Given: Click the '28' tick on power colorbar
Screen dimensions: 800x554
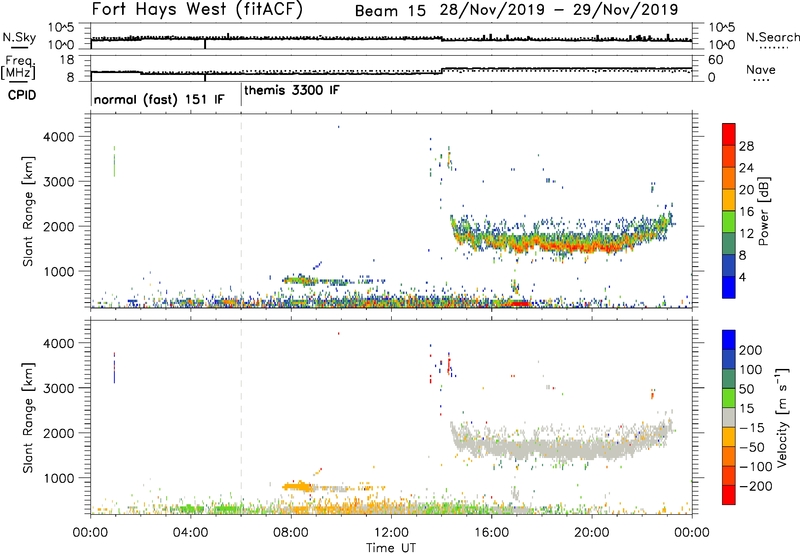Looking at the screenshot, I should 746,146.
